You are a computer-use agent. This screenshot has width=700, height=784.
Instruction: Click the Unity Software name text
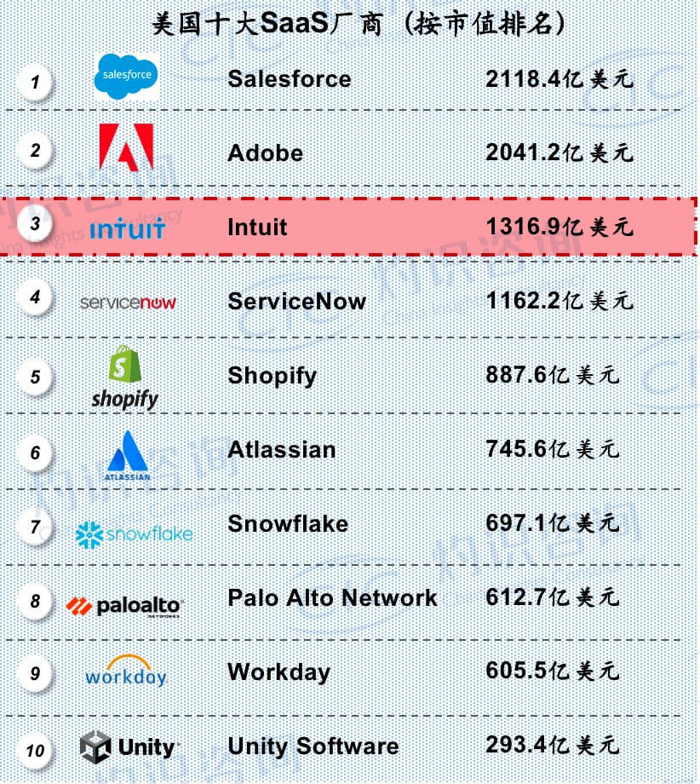click(313, 747)
